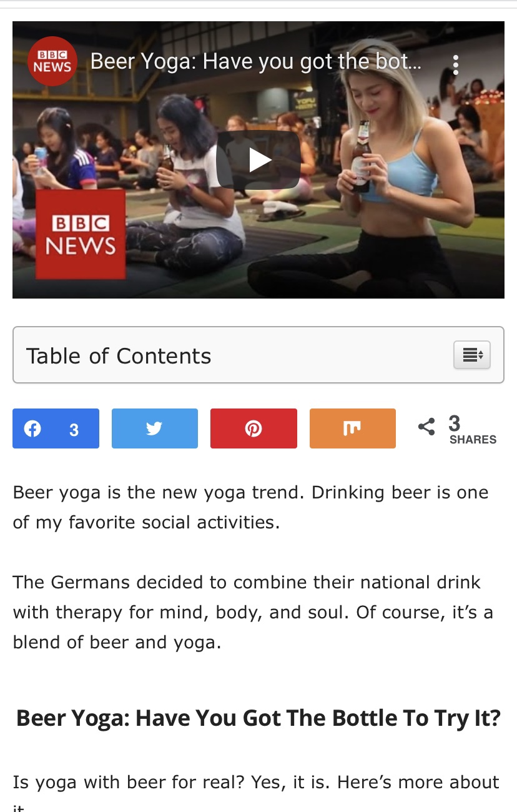The image size is (517, 812).
Task: Open the Beer Yoga video title link
Action: (255, 62)
